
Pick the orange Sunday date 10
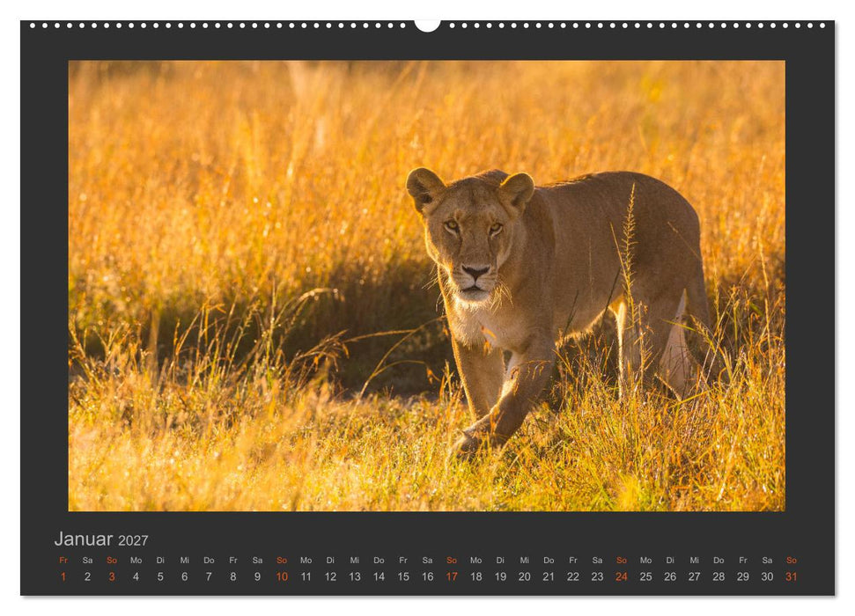coord(282,576)
